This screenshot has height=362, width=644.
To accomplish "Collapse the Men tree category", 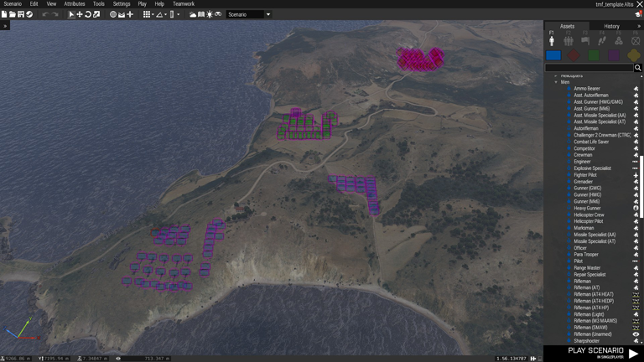I will click(556, 82).
